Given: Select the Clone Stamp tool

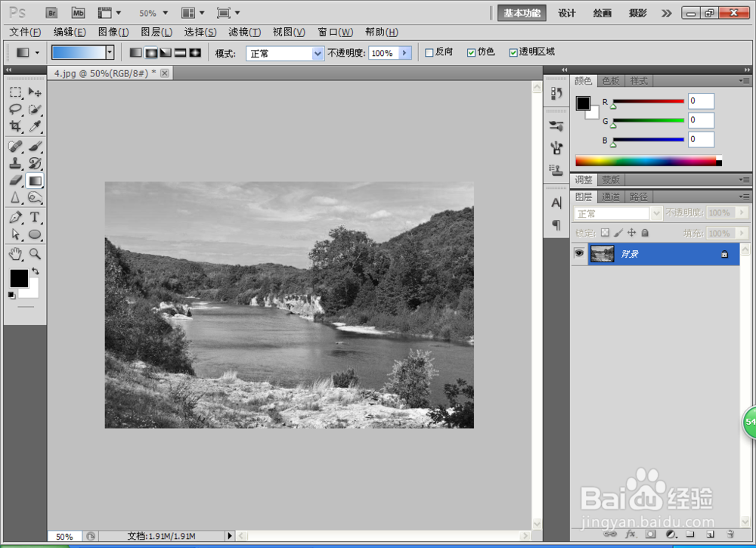Looking at the screenshot, I should 15,163.
